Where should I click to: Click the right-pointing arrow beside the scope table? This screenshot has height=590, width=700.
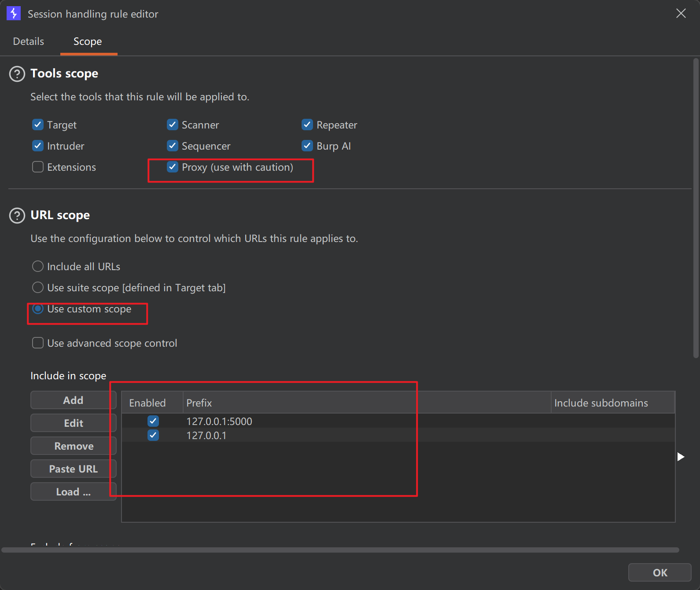[x=681, y=457]
